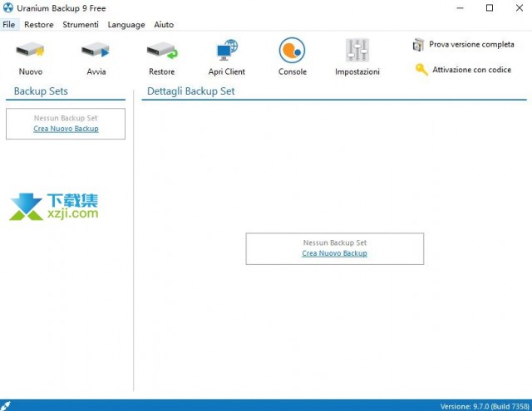Click the Uranium Backup title bar logo
The height and width of the screenshot is (411, 532).
(7, 7)
